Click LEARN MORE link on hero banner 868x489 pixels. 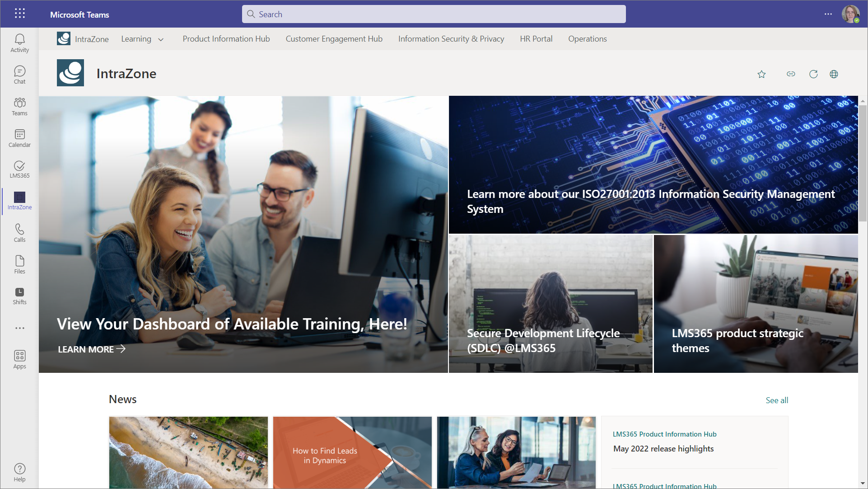pyautogui.click(x=92, y=349)
